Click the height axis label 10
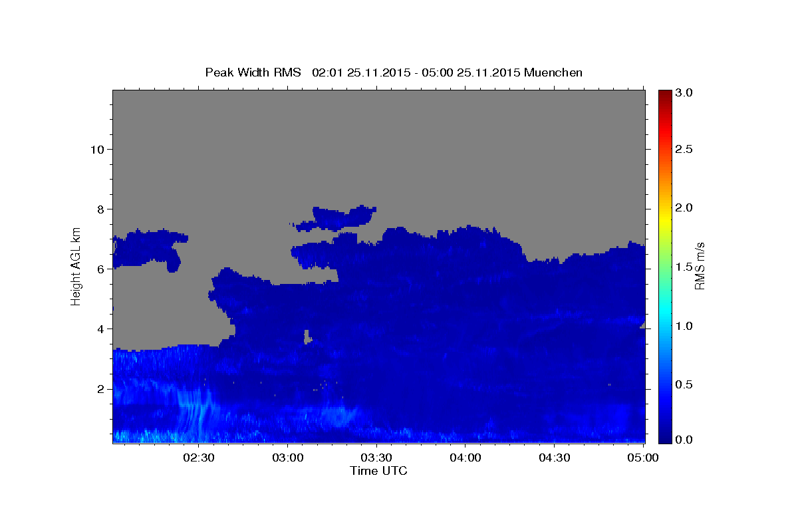This screenshot has width=798, height=532. coord(96,149)
